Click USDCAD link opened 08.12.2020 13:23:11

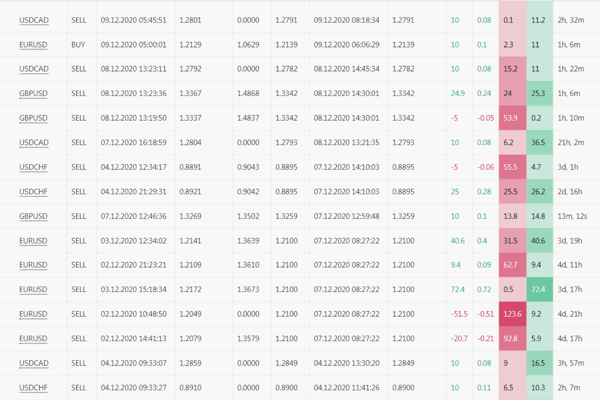(34, 69)
